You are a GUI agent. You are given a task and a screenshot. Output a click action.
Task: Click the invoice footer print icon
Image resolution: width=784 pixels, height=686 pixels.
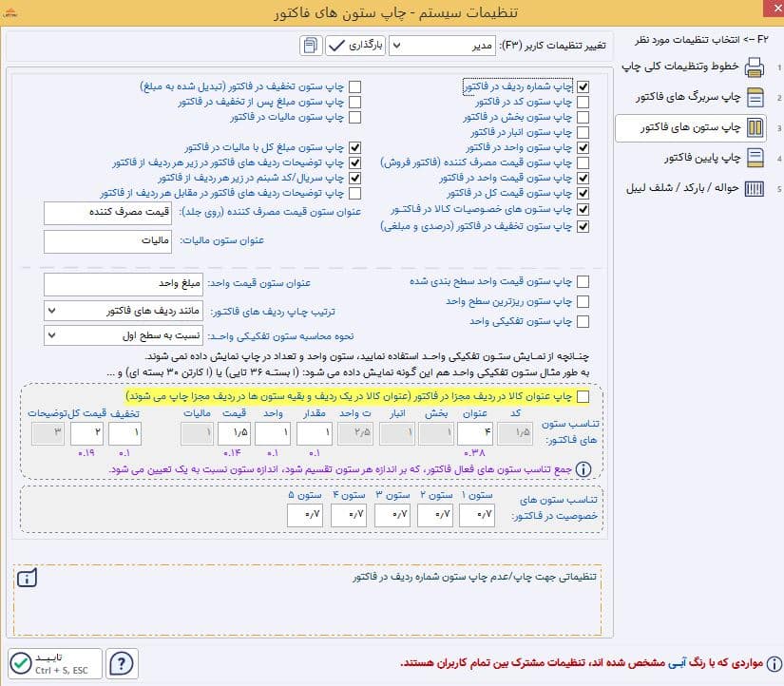click(x=755, y=158)
